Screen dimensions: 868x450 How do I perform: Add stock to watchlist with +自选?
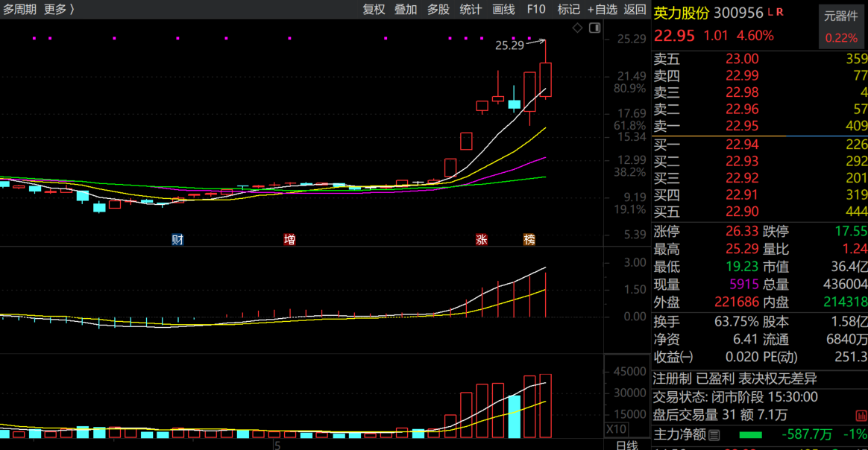coord(603,10)
